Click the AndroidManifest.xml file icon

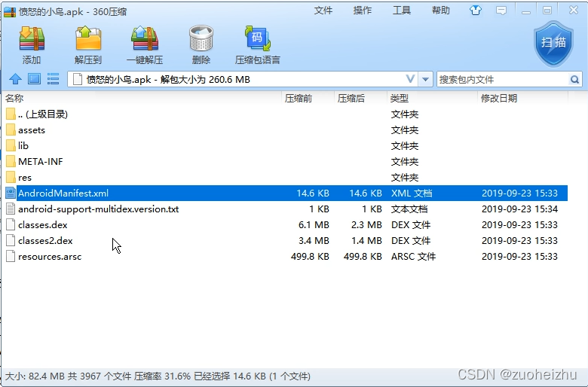pos(11,193)
